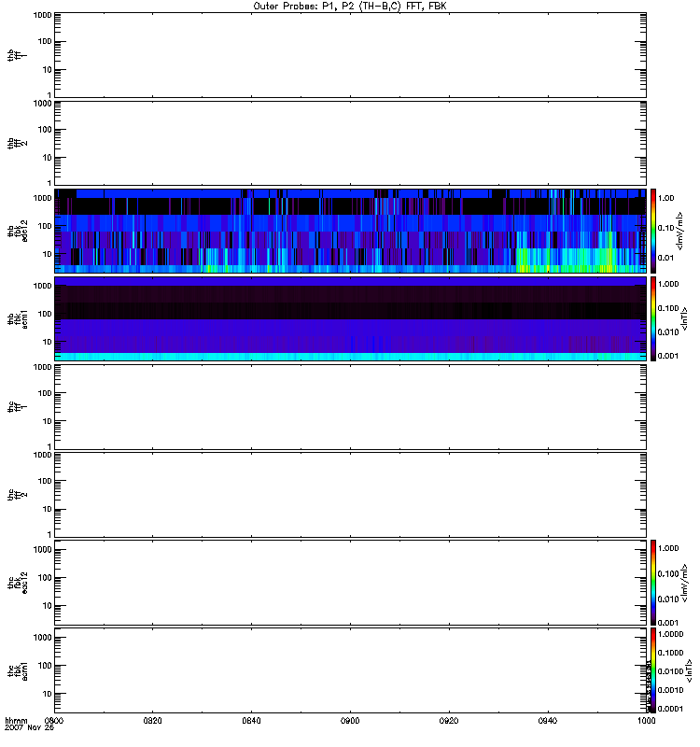The width and height of the screenshot is (700, 747).
Task: Click the thb scm1 nT color bar
Action: (654, 318)
